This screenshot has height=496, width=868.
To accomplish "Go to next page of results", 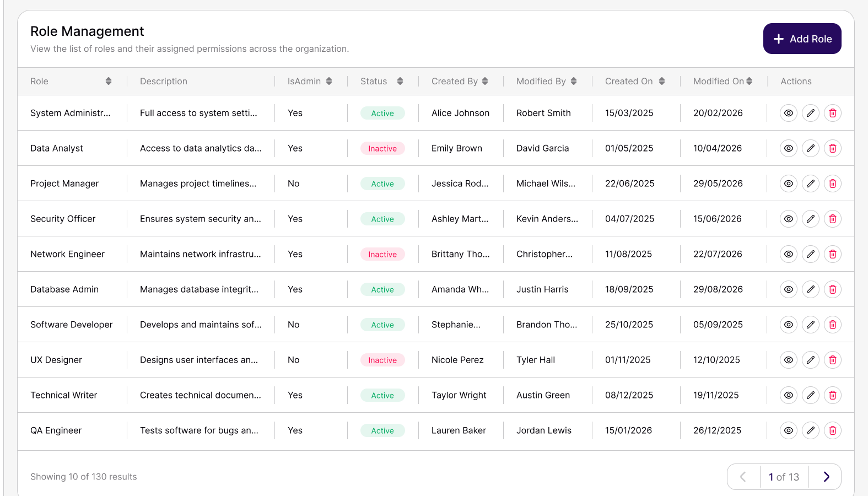I will click(826, 477).
